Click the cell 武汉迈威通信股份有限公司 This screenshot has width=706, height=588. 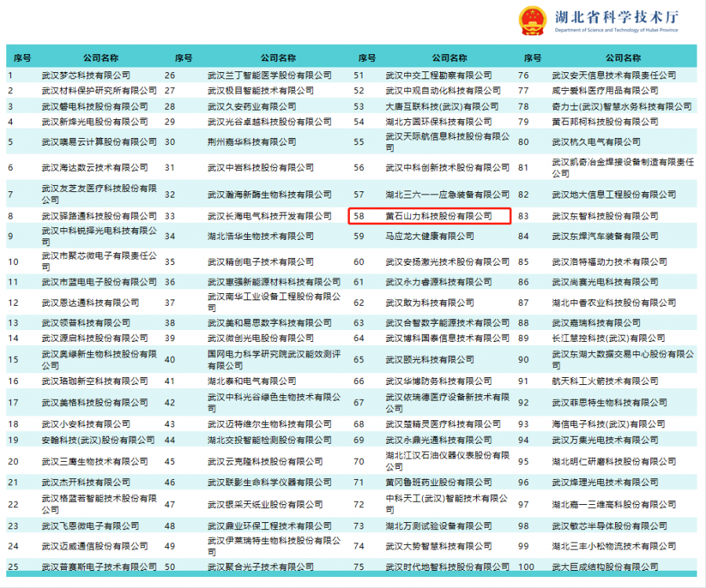[x=95, y=546]
